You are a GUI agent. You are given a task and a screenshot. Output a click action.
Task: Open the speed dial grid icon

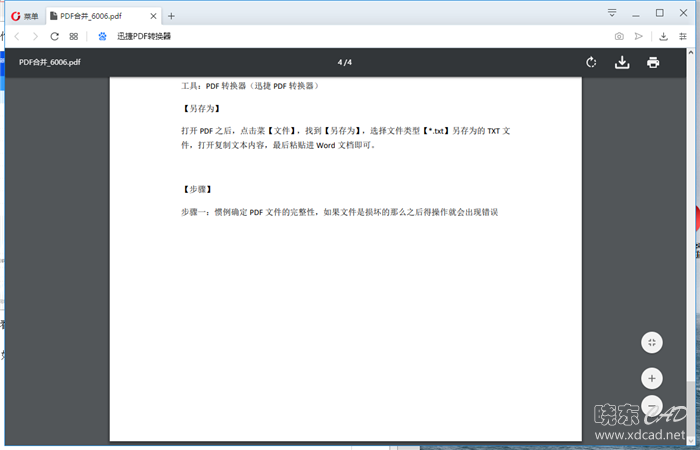(x=74, y=36)
